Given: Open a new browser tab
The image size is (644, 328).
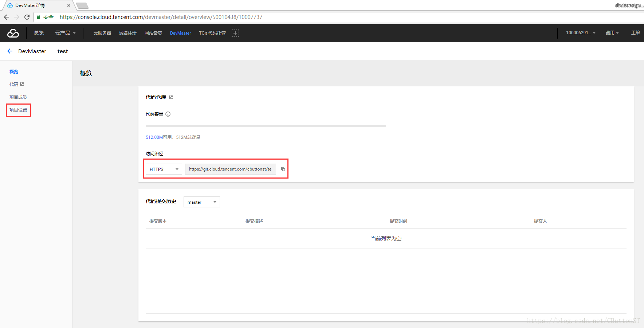Looking at the screenshot, I should pyautogui.click(x=82, y=5).
